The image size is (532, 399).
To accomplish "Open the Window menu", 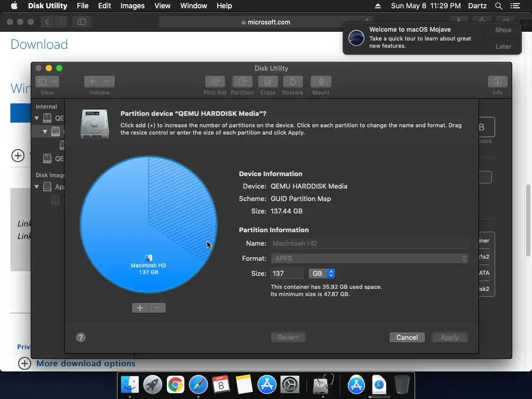I will [x=193, y=6].
